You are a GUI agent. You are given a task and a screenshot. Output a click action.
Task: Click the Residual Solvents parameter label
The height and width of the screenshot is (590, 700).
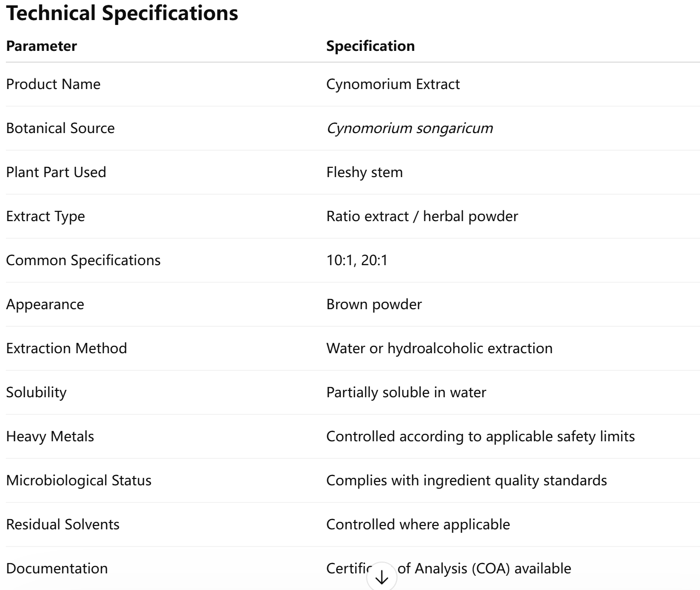63,524
